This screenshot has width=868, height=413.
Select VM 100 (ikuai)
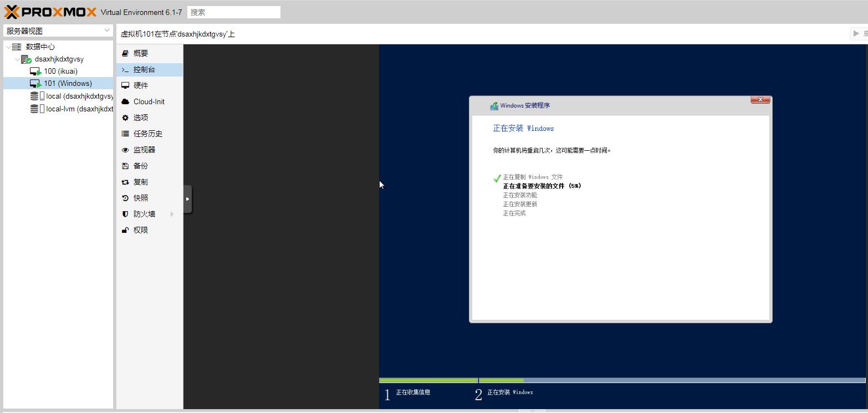[x=61, y=72]
